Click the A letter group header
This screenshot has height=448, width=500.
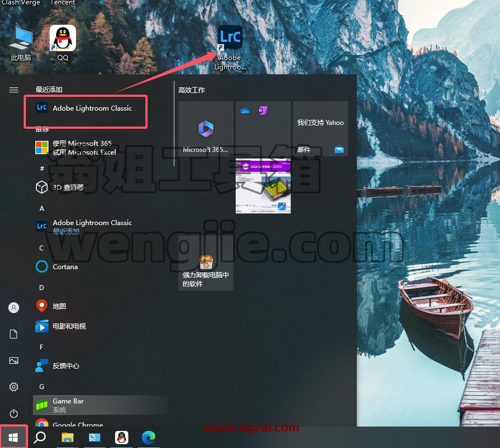coord(42,209)
